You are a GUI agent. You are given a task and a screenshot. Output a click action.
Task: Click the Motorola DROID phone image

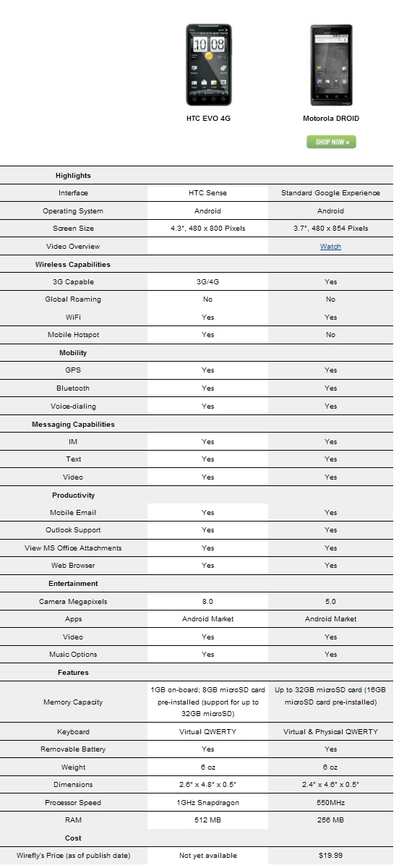pyautogui.click(x=330, y=64)
